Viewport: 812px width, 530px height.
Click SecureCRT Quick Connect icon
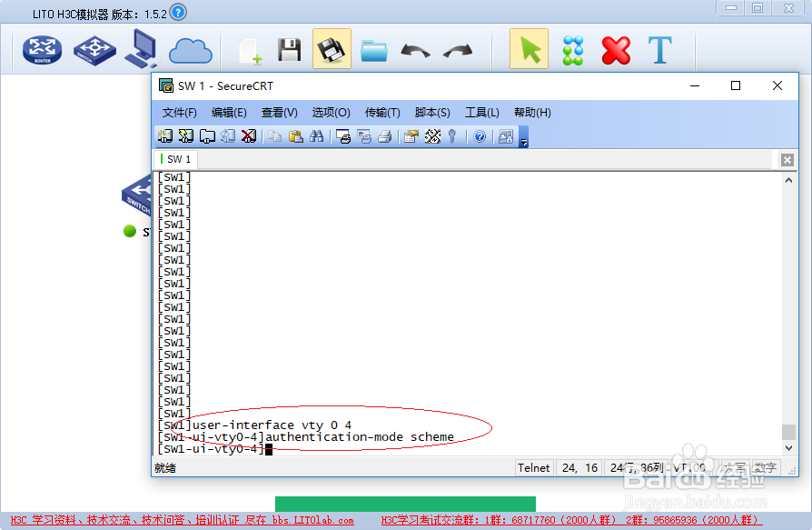[186, 136]
